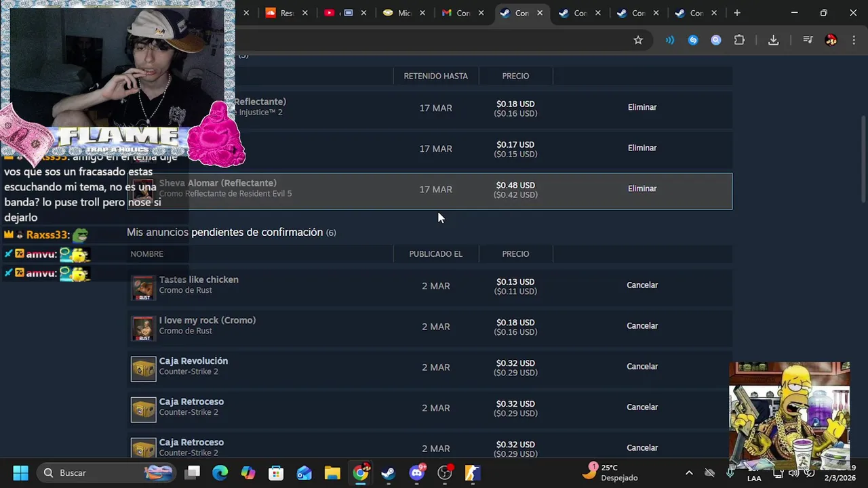Screen dimensions: 868x488
Task: Open File Explorer from the taskbar
Action: (x=332, y=472)
